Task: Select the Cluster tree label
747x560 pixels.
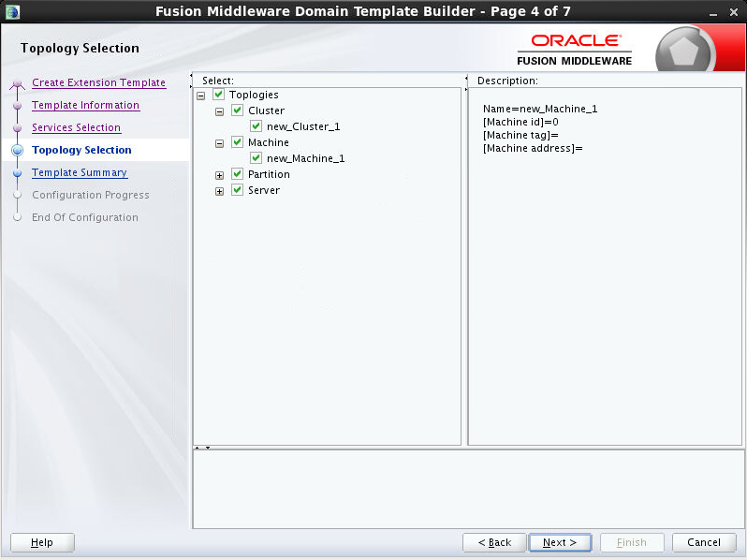Action: point(266,111)
